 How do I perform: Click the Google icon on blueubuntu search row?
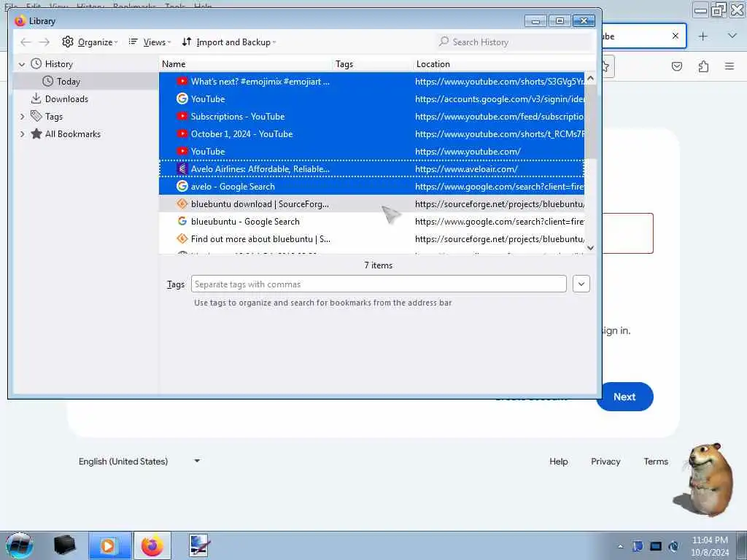[182, 222]
